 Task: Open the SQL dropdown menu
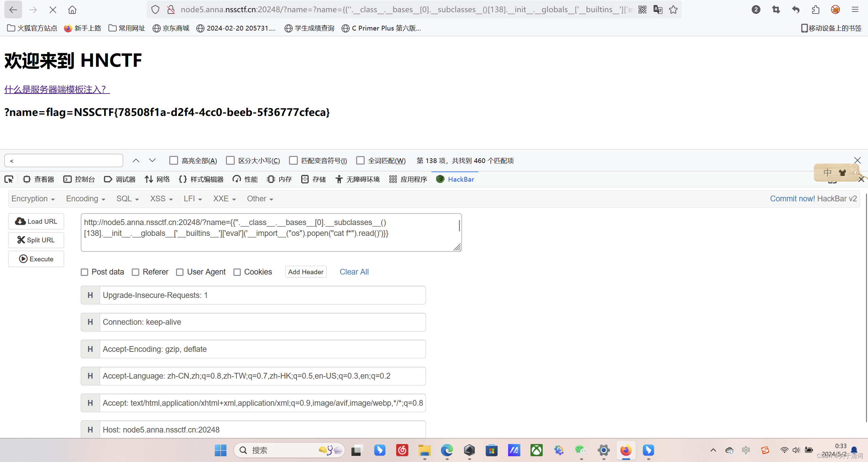128,199
